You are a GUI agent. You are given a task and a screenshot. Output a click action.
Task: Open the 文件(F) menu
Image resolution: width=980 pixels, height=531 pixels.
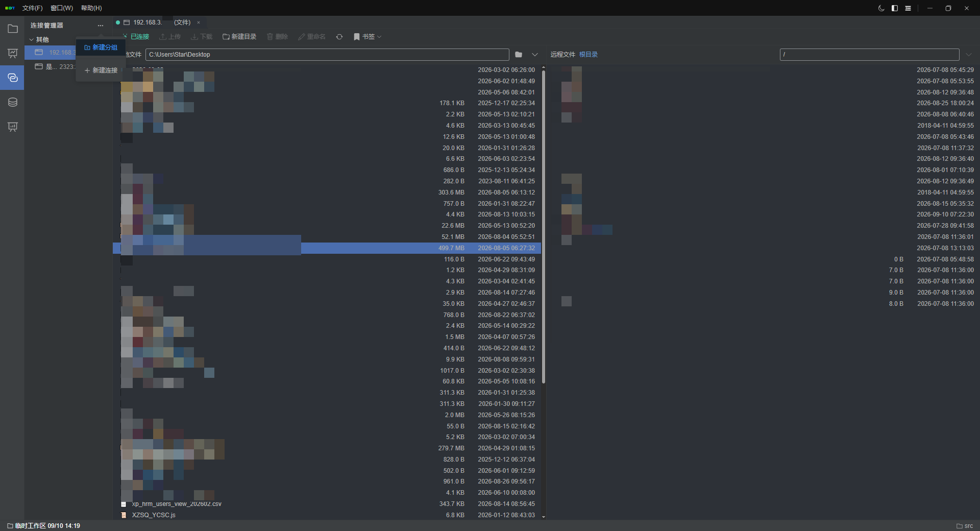32,8
